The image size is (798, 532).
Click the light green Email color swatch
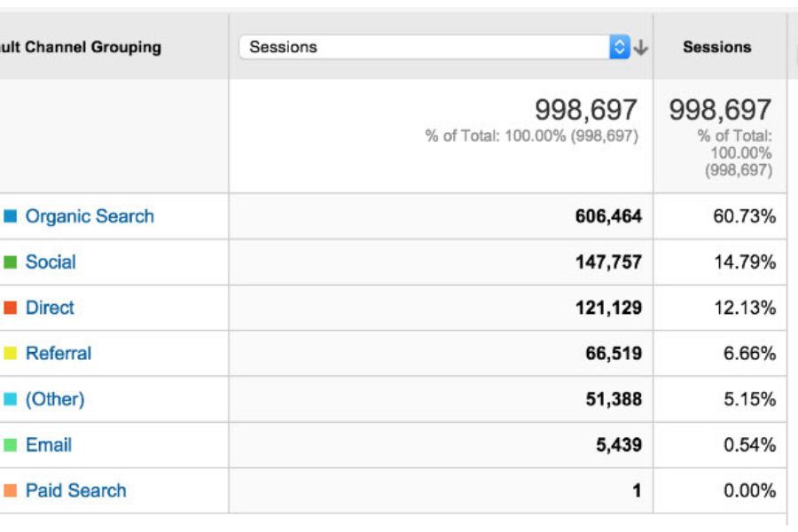(11, 445)
